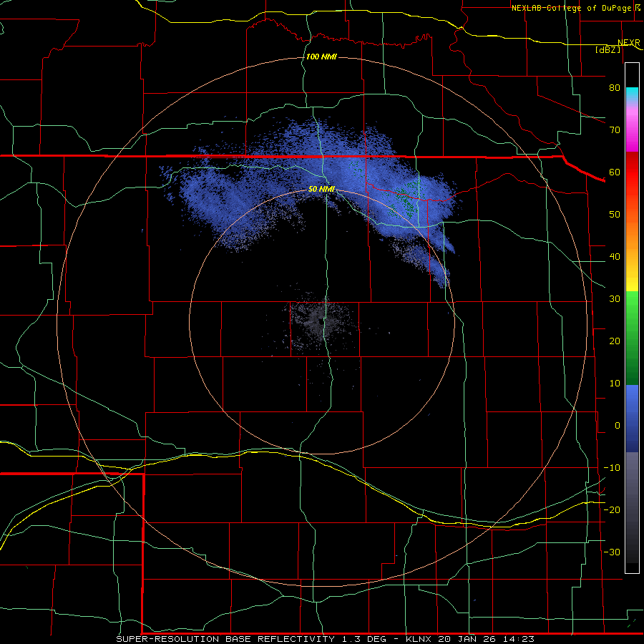The width and height of the screenshot is (644, 644).
Task: Click the 30 value on the dBZ scale
Action: (615, 298)
